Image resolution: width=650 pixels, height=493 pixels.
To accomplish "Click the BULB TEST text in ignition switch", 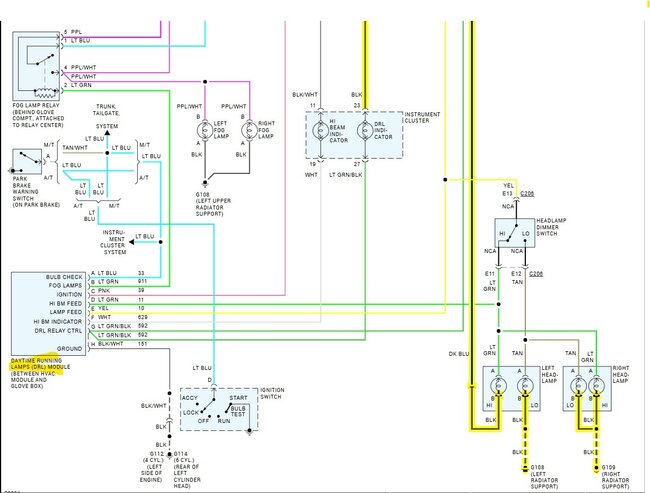I will 238,411.
